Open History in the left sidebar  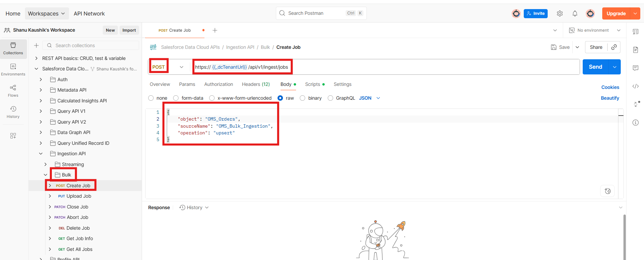pyautogui.click(x=13, y=112)
